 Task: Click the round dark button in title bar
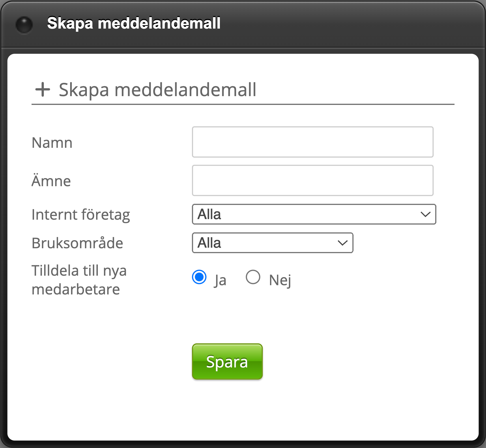click(x=24, y=25)
